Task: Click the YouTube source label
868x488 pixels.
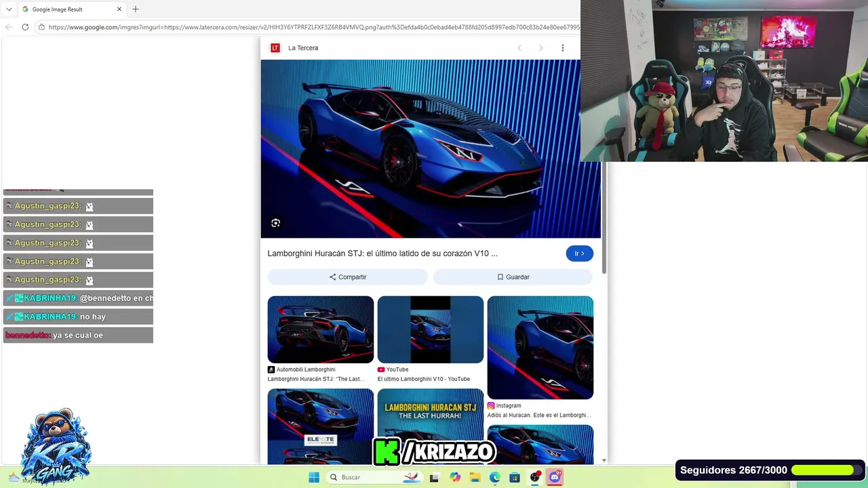Action: [x=397, y=370]
